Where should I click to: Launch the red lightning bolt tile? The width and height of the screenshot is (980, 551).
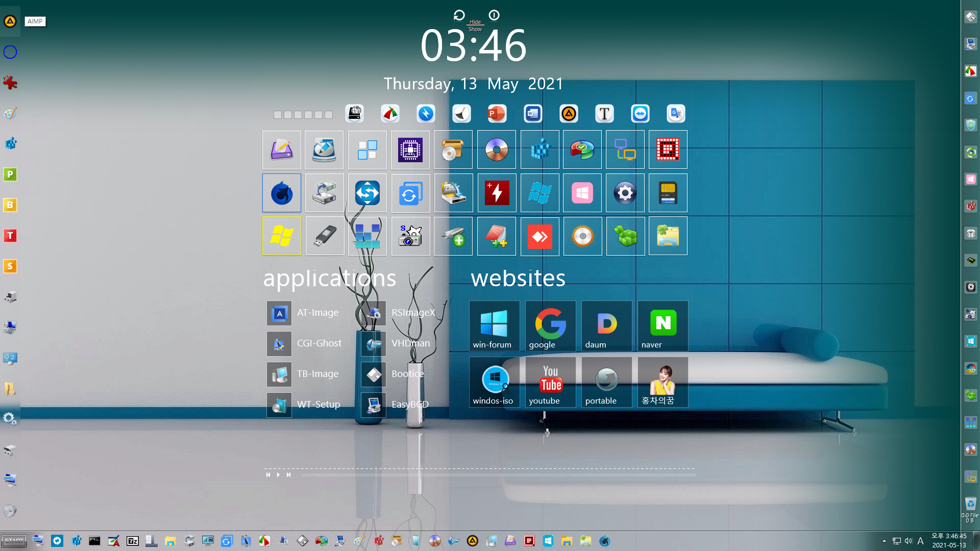[497, 193]
